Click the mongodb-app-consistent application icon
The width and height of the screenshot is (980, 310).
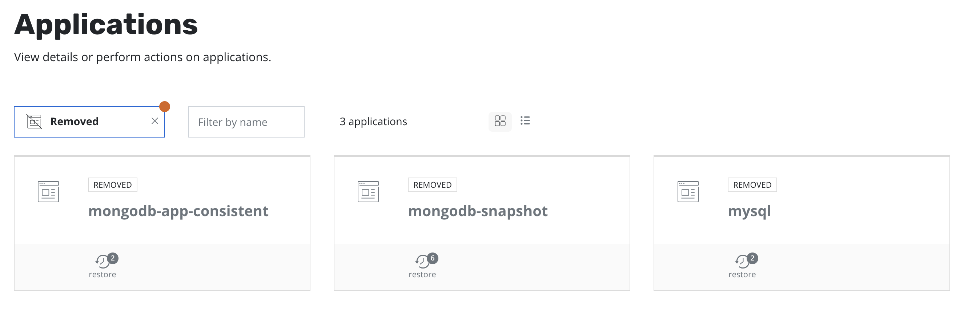coord(48,191)
